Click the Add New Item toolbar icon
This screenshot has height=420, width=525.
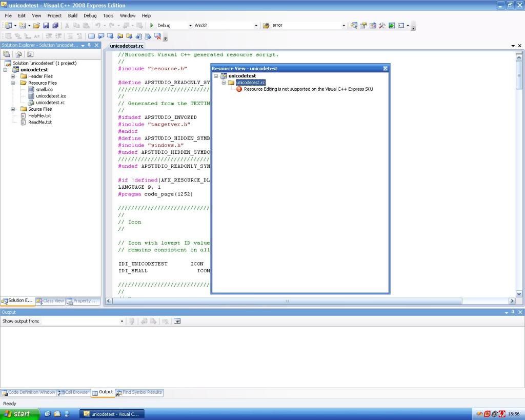23,26
